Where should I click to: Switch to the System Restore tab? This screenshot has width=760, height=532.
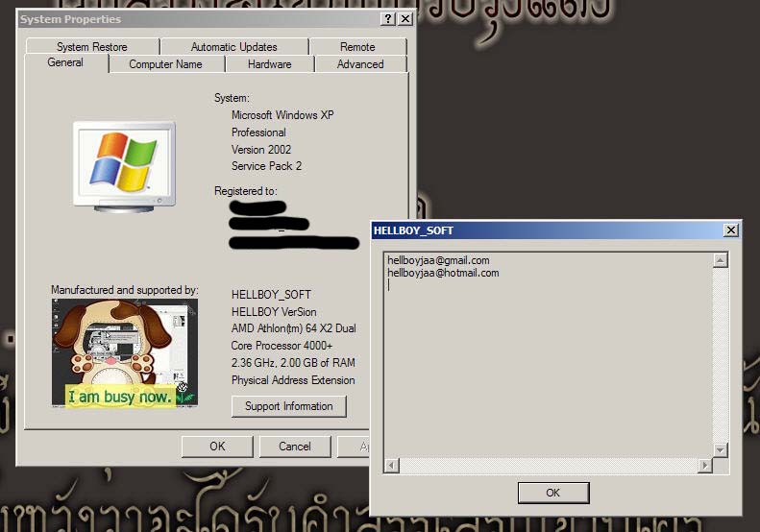92,47
